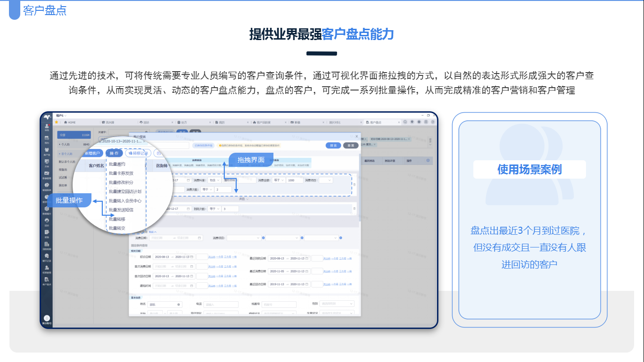The width and height of the screenshot is (644, 362).
Task: Open the 消费金额 等于 operator dropdown
Action: coord(278,180)
